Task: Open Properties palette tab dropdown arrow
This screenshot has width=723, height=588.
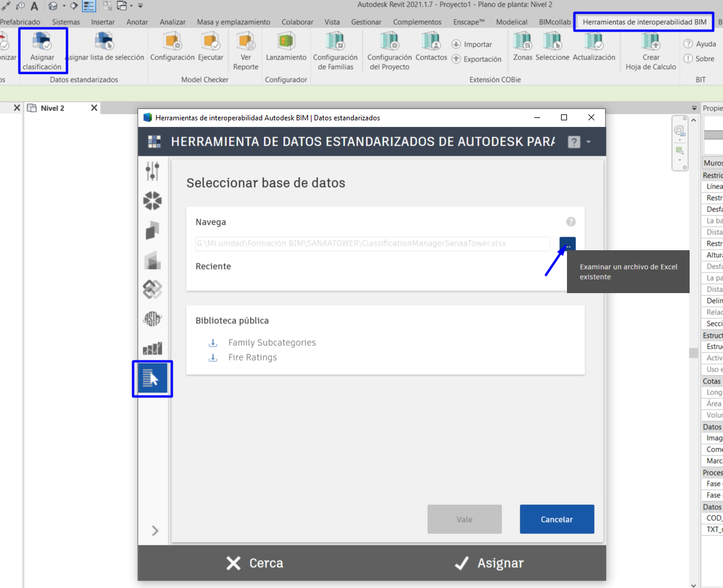Action: pos(694,108)
